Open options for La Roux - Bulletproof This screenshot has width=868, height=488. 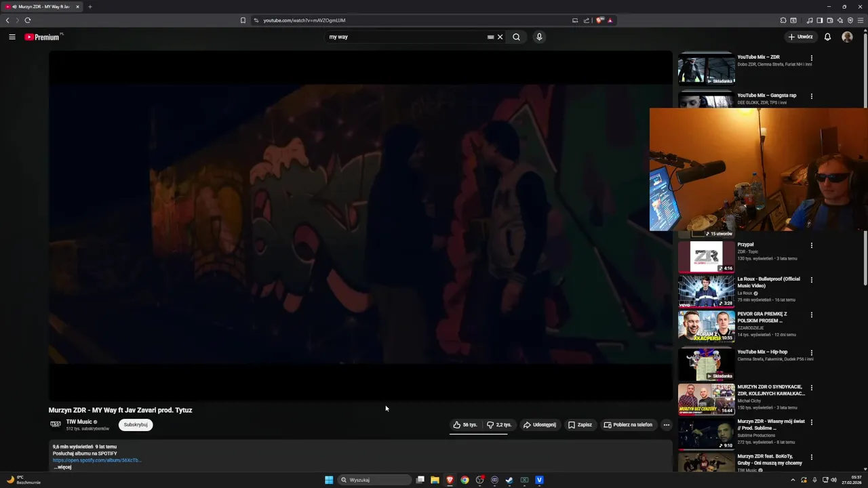point(812,280)
